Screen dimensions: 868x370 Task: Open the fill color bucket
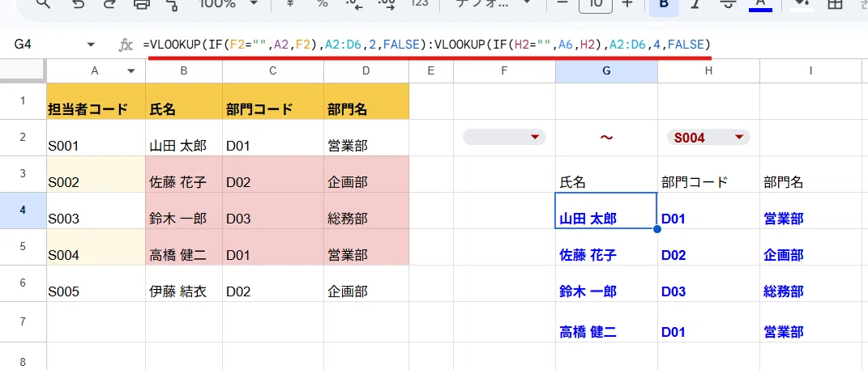[x=801, y=4]
